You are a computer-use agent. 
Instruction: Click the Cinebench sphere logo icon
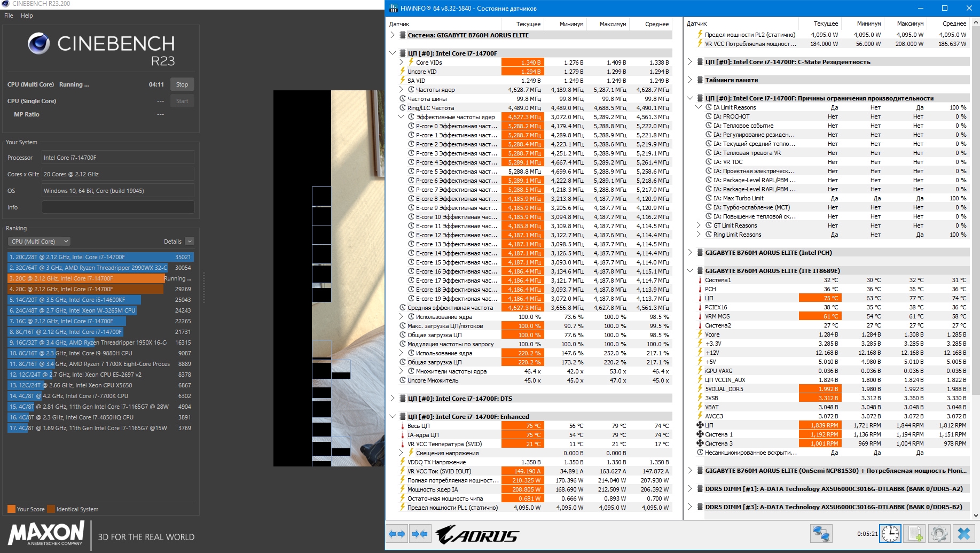38,44
